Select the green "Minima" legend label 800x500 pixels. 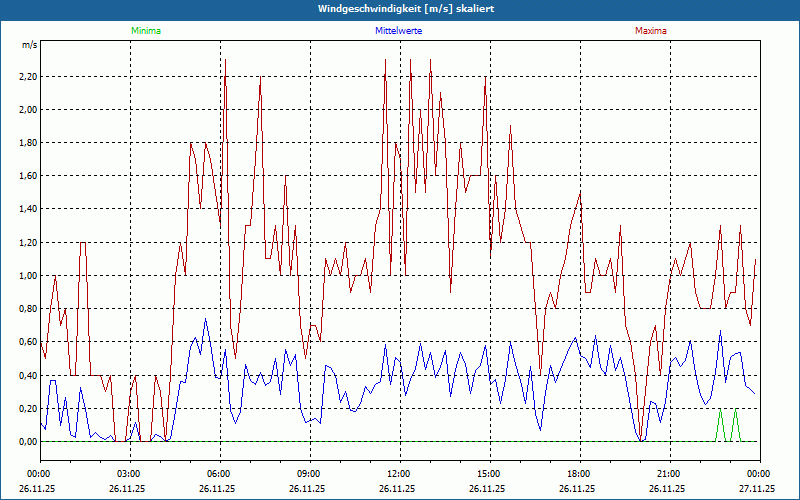[146, 31]
